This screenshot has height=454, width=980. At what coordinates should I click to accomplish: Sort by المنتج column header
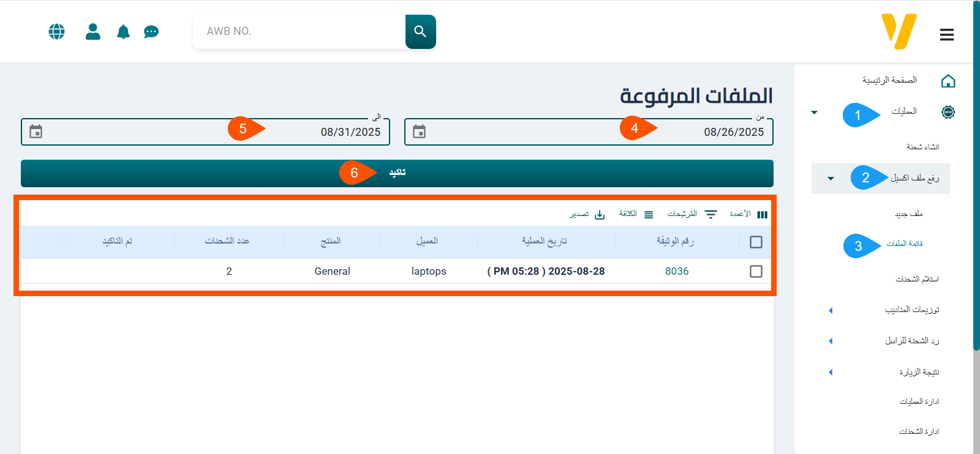(x=331, y=241)
